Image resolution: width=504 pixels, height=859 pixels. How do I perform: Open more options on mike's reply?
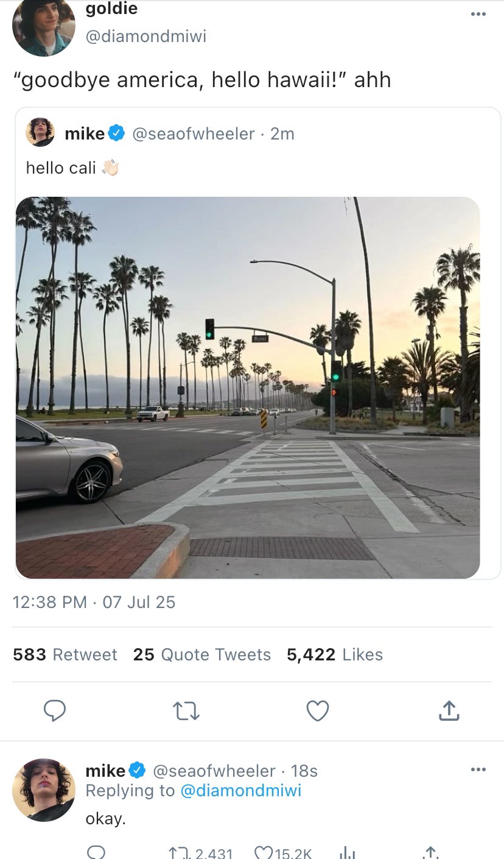coord(478,770)
